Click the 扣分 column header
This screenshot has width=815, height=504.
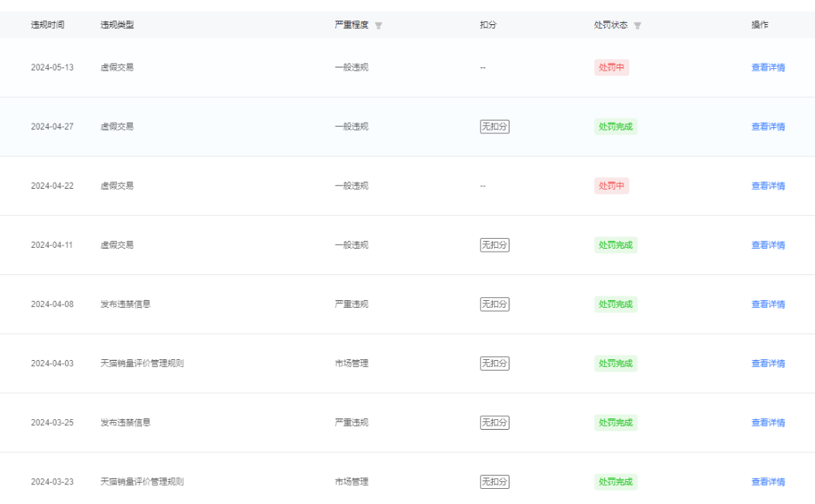point(487,25)
